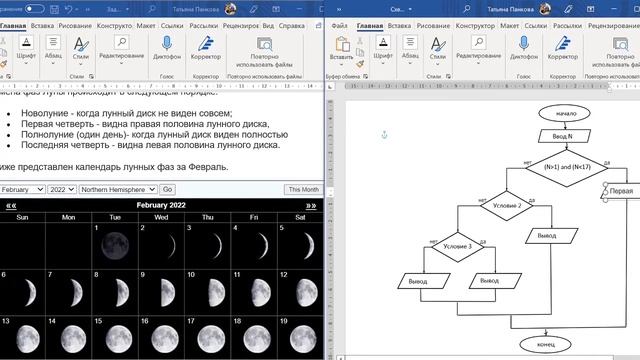Image resolution: width=640 pixels, height=360 pixels.
Task: Click the This Month button
Action: [x=303, y=189]
